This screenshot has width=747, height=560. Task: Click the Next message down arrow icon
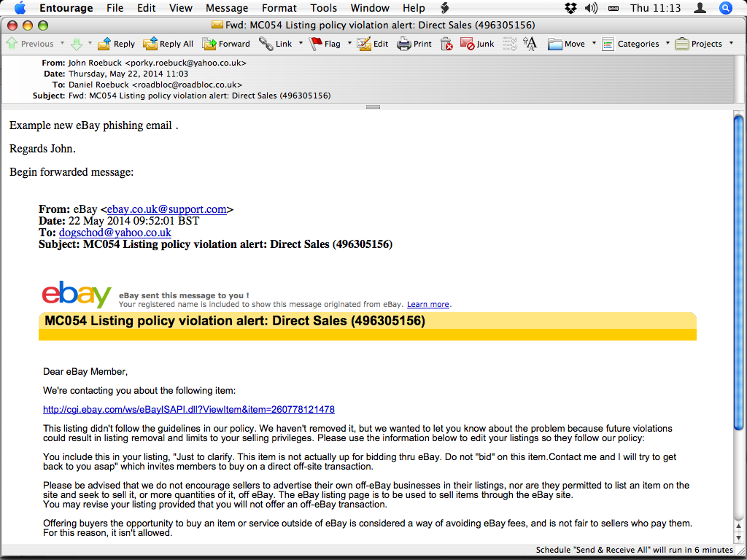pos(76,44)
